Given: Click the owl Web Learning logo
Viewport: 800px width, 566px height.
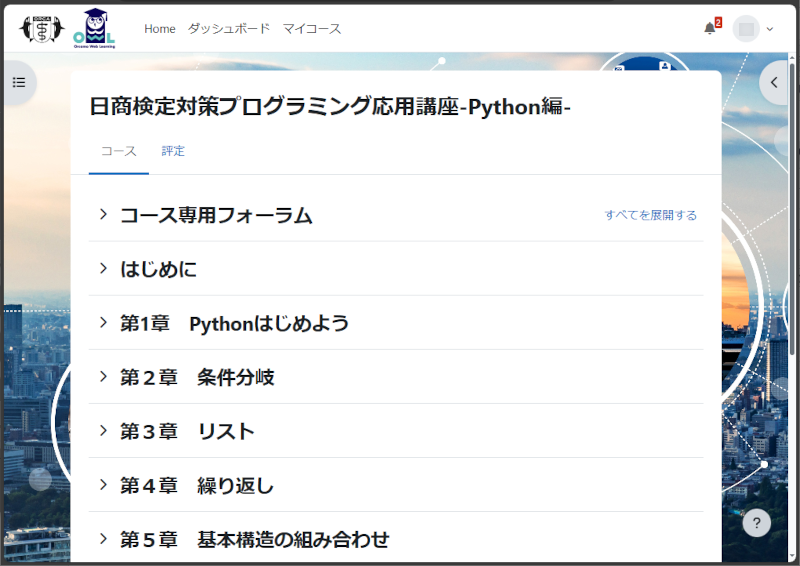Looking at the screenshot, I should point(94,29).
